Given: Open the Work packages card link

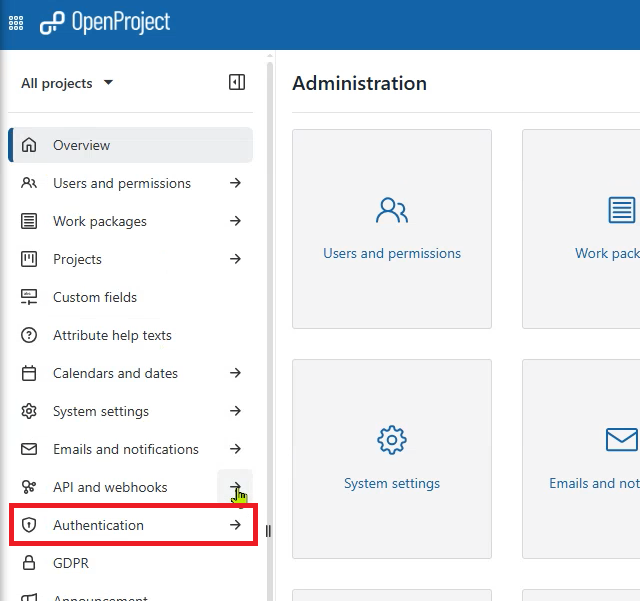Looking at the screenshot, I should point(607,254).
